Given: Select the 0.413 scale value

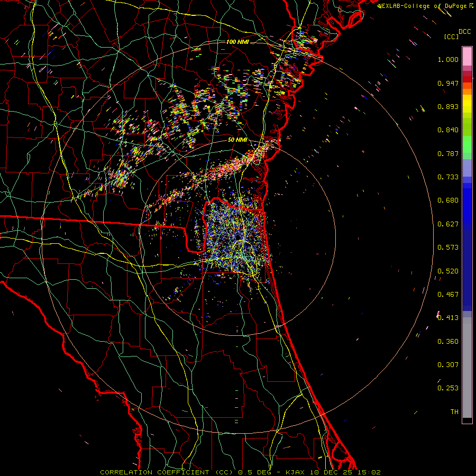Looking at the screenshot, I should click(448, 318).
